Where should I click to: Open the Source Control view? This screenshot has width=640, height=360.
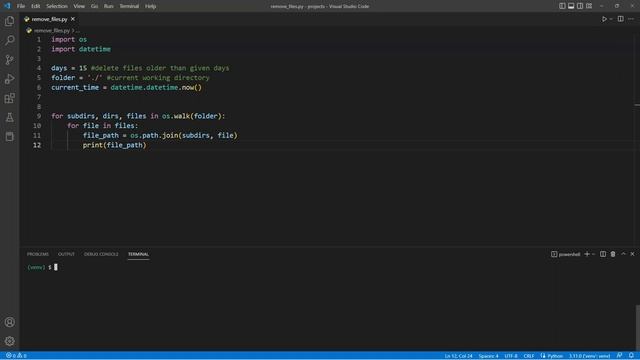9,60
